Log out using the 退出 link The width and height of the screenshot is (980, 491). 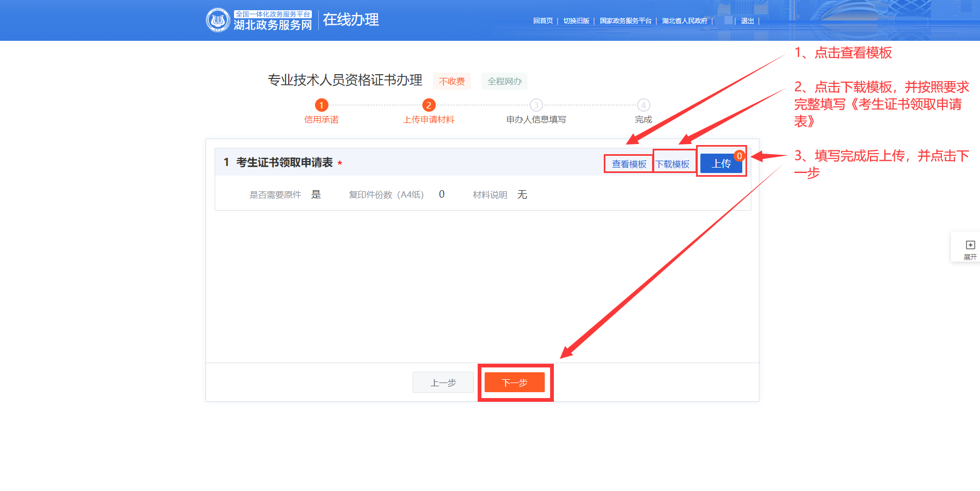(747, 21)
